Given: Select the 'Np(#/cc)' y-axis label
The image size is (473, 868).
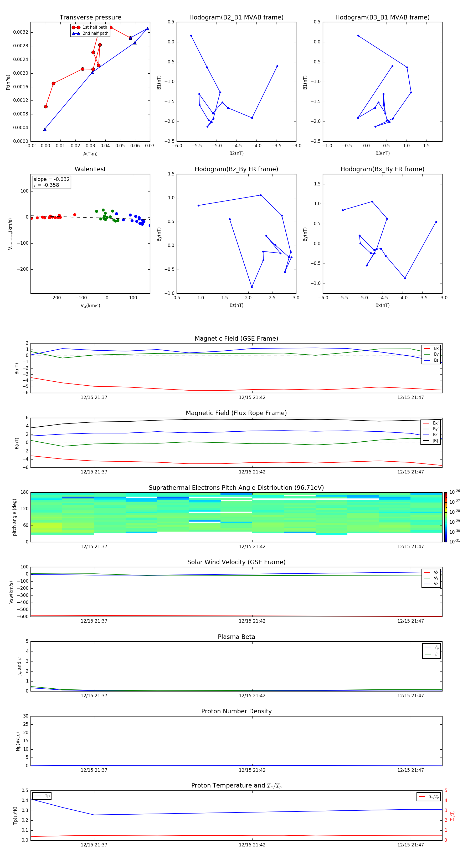Looking at the screenshot, I should 18,741.
